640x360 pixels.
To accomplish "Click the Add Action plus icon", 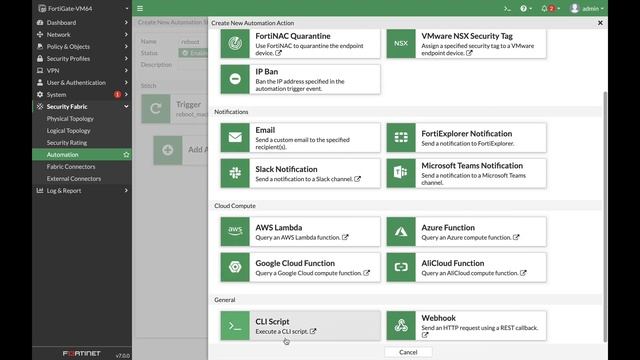I will (168, 150).
